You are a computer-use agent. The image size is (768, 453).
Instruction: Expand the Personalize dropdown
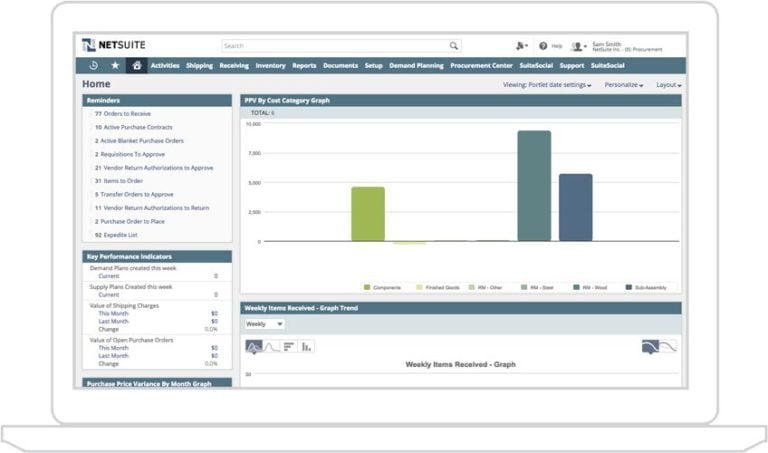[624, 85]
